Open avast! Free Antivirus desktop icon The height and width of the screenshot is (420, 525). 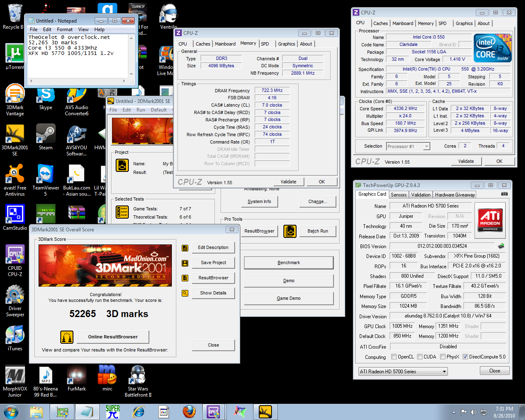click(15, 180)
